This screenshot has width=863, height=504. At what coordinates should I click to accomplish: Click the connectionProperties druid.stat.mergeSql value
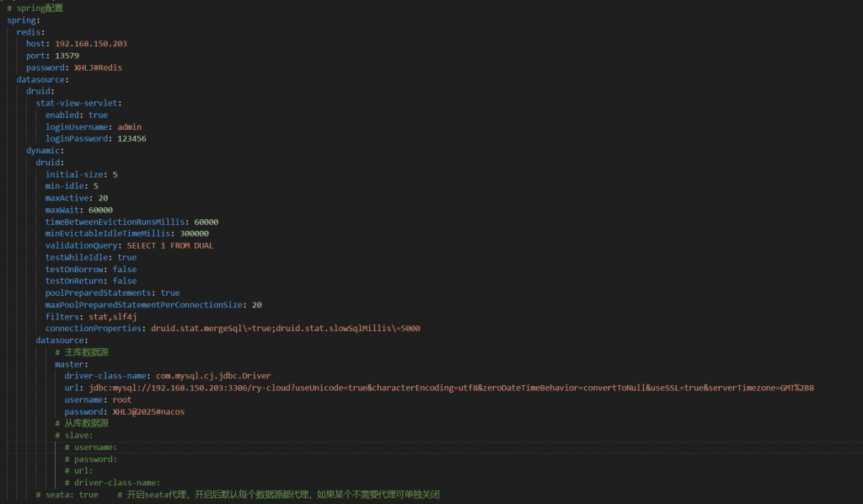click(286, 329)
